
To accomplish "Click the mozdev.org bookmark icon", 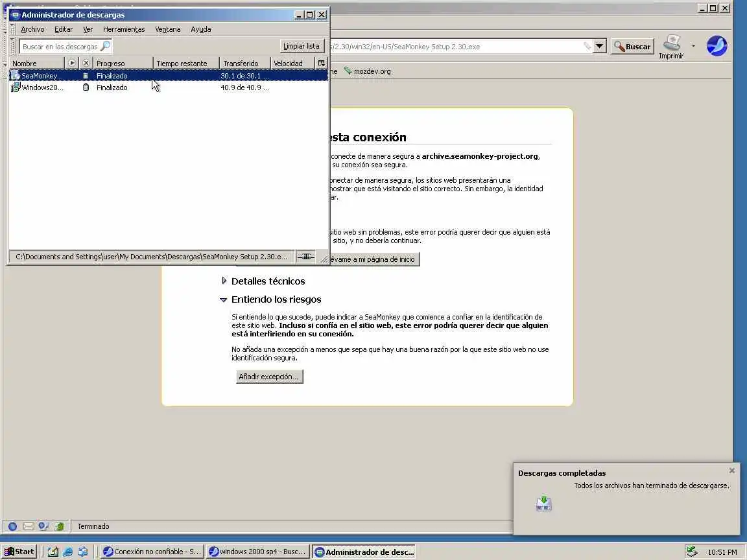I will point(348,71).
